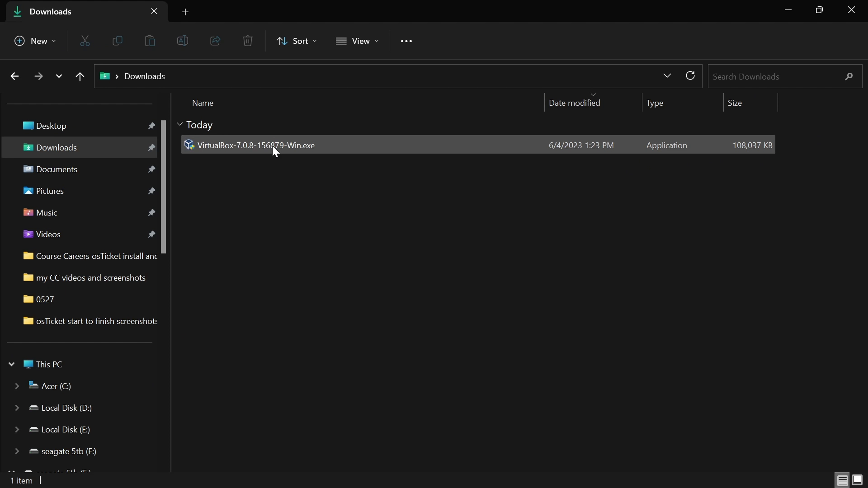This screenshot has width=868, height=488.
Task: Open the New item menu
Action: point(35,41)
